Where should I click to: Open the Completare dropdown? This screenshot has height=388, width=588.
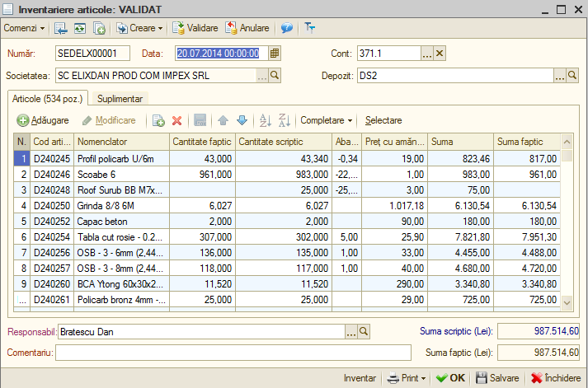coord(327,120)
